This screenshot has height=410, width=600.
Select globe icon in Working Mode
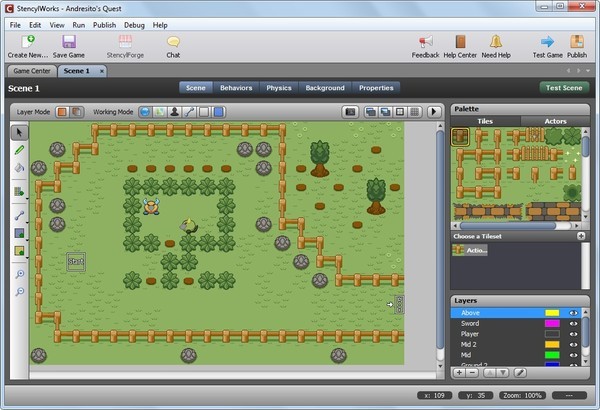click(x=145, y=112)
